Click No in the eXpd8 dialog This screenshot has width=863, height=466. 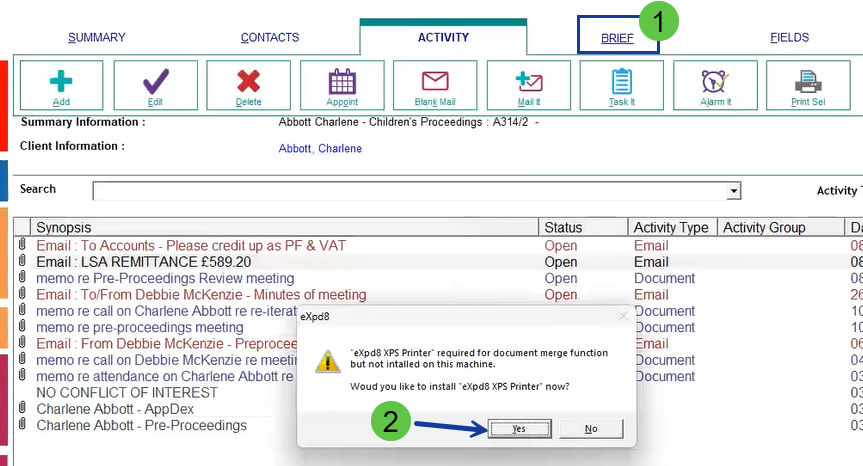click(x=590, y=428)
